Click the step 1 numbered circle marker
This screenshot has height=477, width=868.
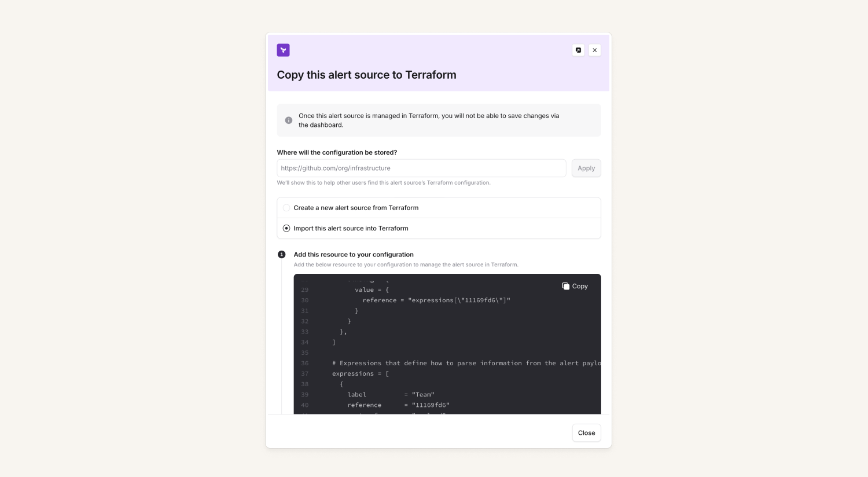coord(282,255)
